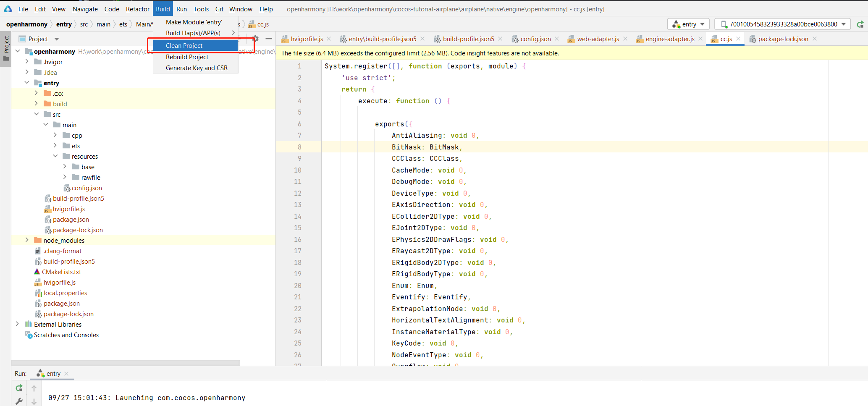868x406 pixels.
Task: Click the src breadcrumb segment
Action: (x=84, y=24)
